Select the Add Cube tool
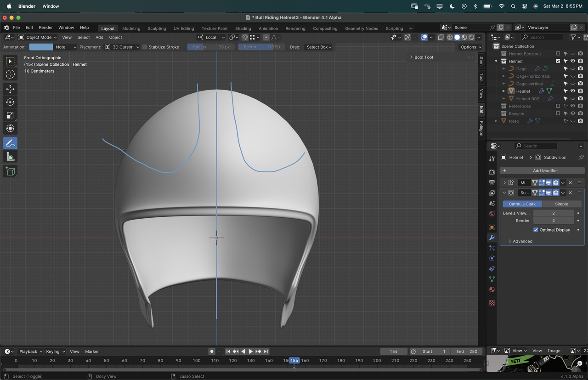 point(10,171)
